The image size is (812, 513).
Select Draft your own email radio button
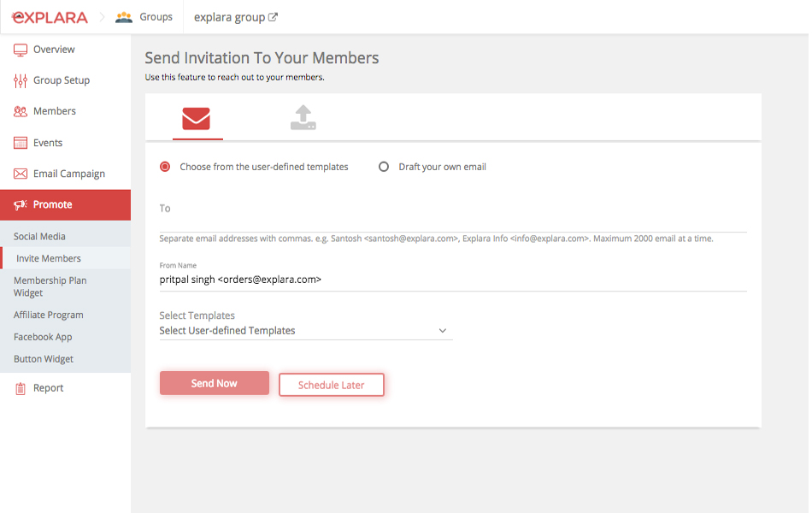383,167
